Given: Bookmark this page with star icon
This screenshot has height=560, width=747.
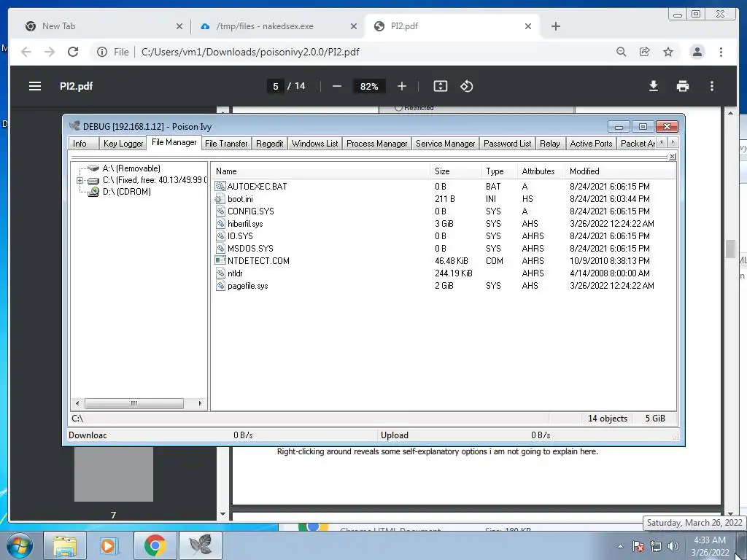Looking at the screenshot, I should coord(668,52).
